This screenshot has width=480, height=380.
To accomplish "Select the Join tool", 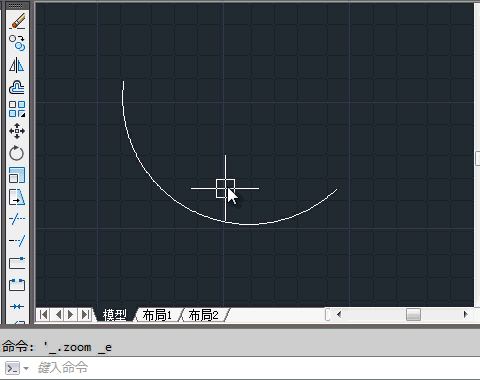I will (17, 306).
